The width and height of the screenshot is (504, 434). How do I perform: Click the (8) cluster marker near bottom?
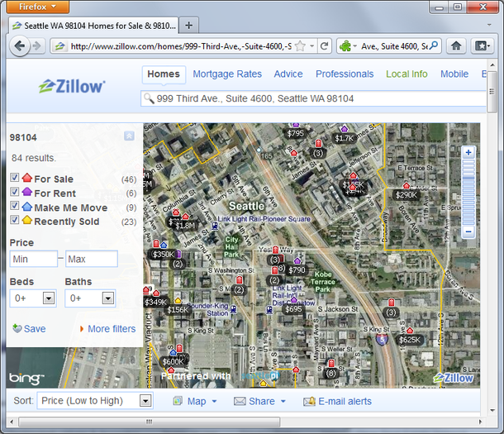coord(330,374)
